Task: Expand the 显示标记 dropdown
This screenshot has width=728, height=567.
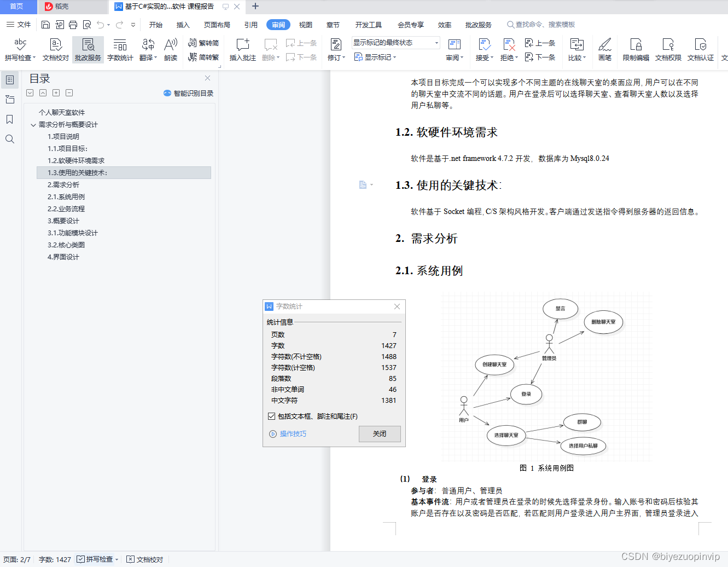Action: (375, 57)
